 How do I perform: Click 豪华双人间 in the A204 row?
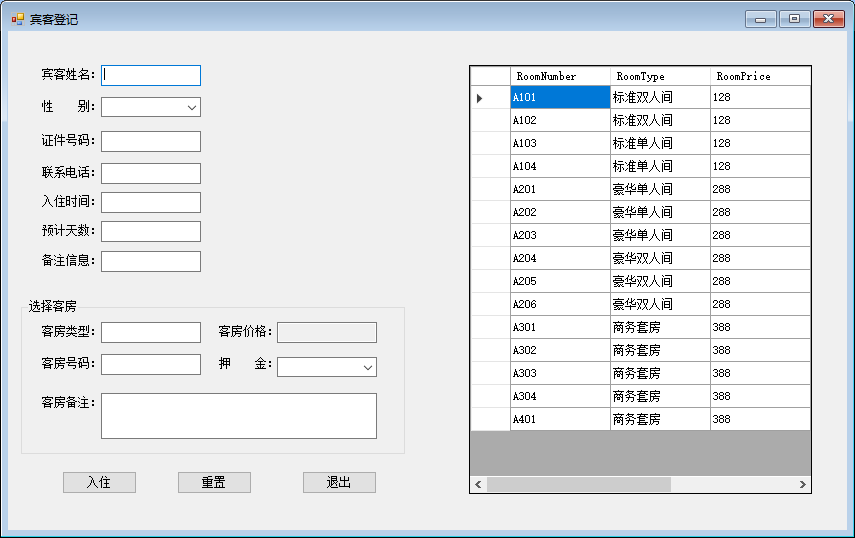660,258
